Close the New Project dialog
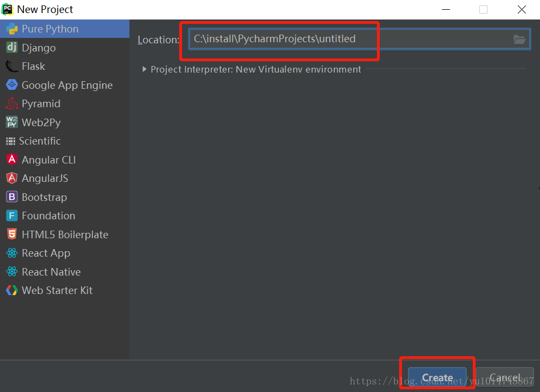Viewport: 540px width, 392px height. (522, 9)
